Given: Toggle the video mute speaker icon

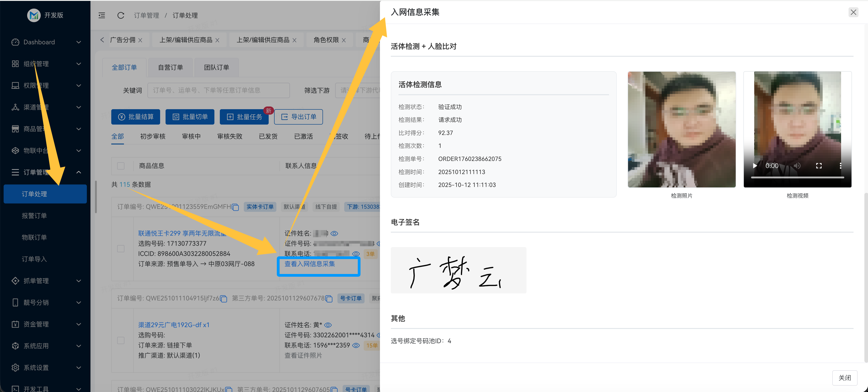Looking at the screenshot, I should point(797,166).
